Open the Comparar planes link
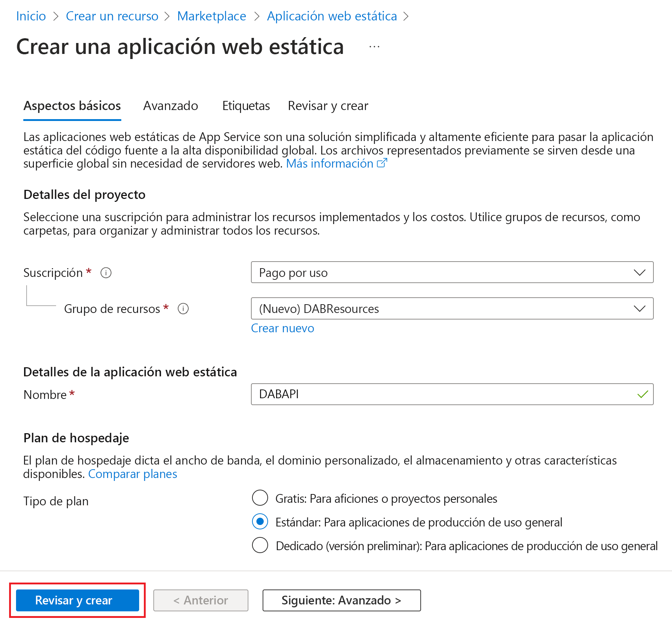This screenshot has height=623, width=672. point(133,474)
